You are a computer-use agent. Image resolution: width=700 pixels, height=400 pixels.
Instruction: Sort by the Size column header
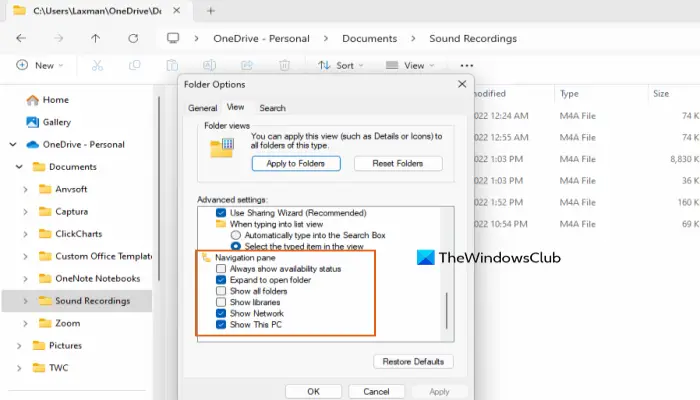tap(661, 93)
